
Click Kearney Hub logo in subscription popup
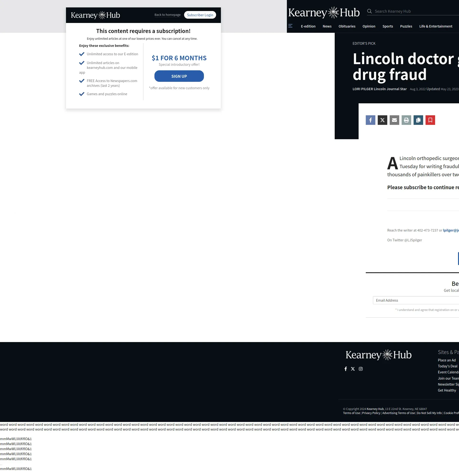click(95, 15)
